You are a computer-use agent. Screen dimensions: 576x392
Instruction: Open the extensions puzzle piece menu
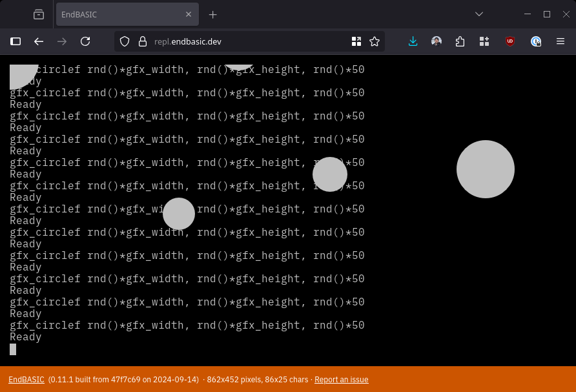pos(460,41)
